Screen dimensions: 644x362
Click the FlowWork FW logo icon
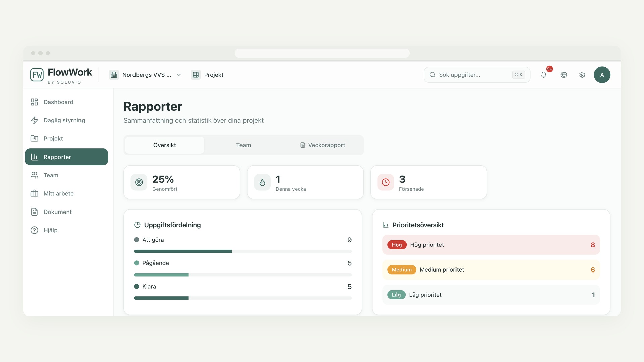[x=37, y=75]
